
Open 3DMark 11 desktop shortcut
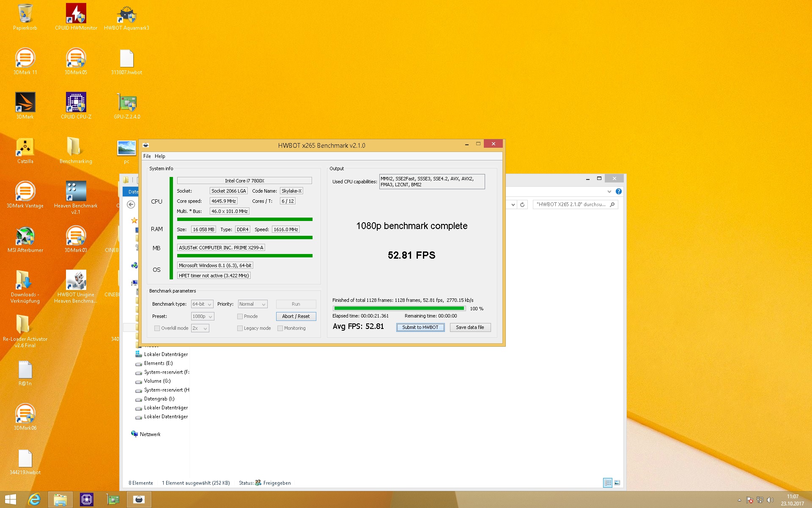click(x=25, y=61)
